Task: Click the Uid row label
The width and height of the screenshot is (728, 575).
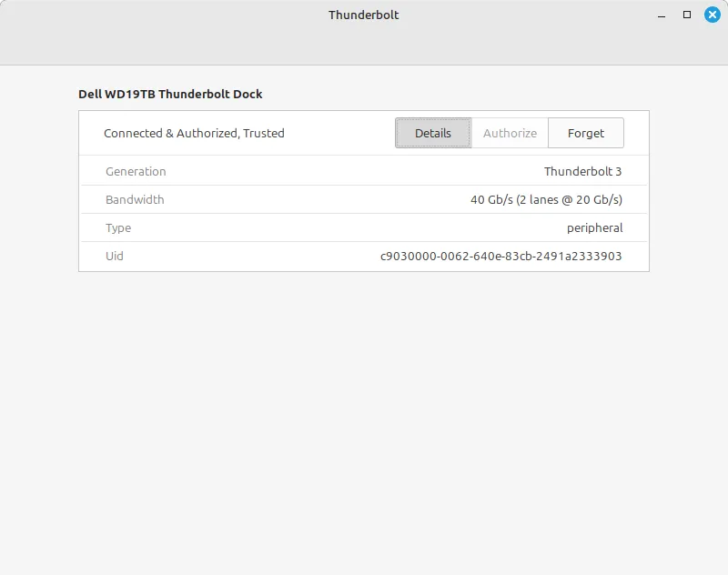Action: point(115,257)
